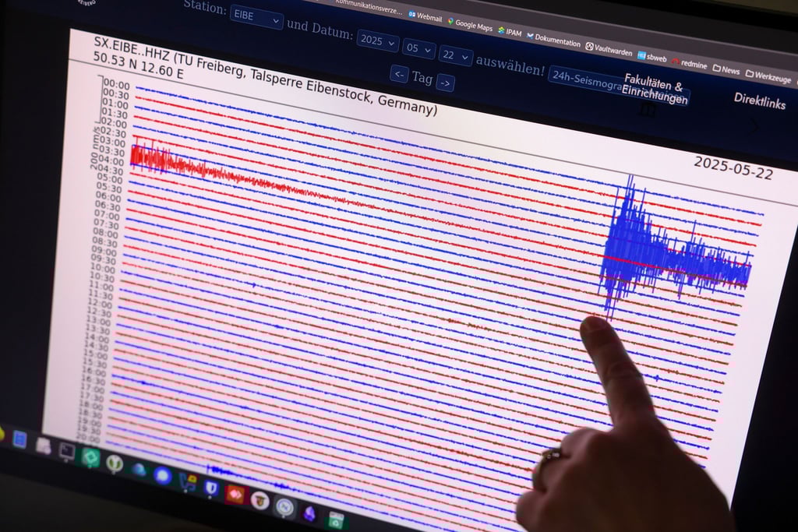Viewport: 798px width, 532px height.
Task: Expand the Station dropdown showing EIBE
Action: (256, 16)
